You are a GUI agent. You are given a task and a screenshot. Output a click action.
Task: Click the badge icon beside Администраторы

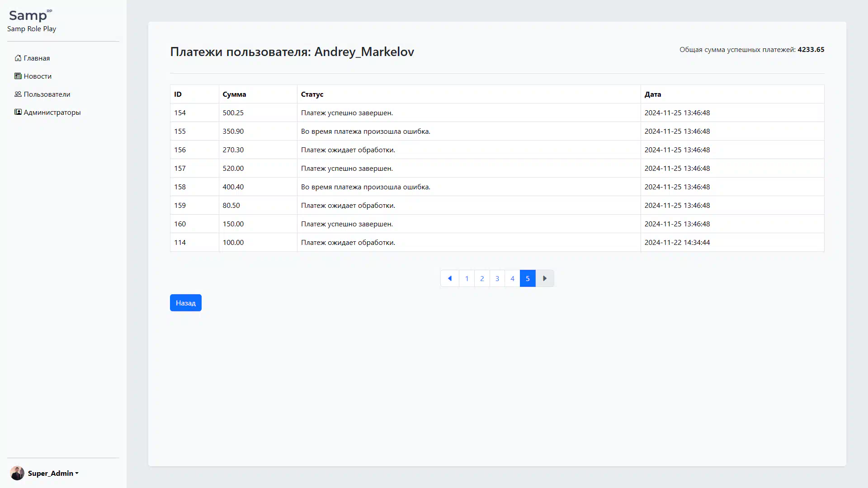click(x=18, y=112)
